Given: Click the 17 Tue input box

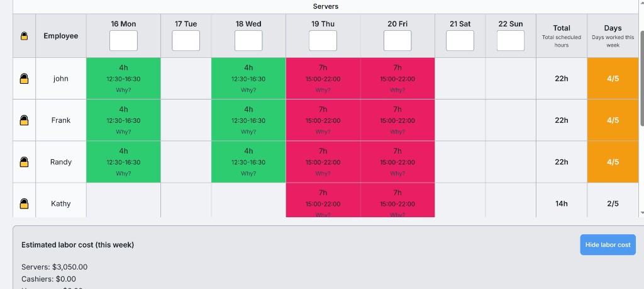Looking at the screenshot, I should click(x=186, y=41).
